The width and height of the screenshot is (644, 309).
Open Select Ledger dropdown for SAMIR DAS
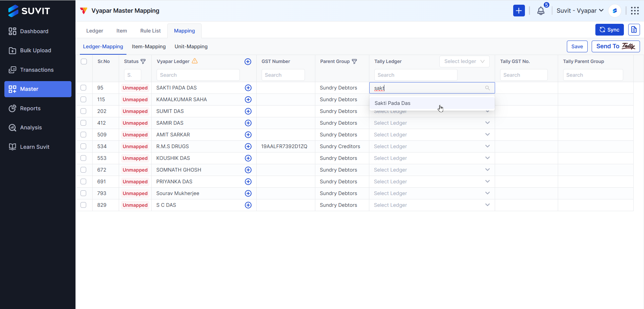coord(432,123)
